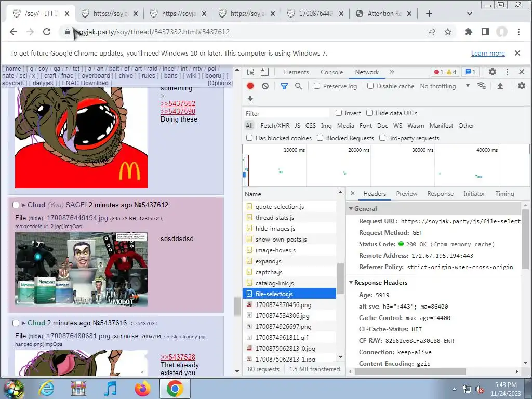Click the export HAR download arrow
Viewport: 532px width, 399px height.
(250, 99)
